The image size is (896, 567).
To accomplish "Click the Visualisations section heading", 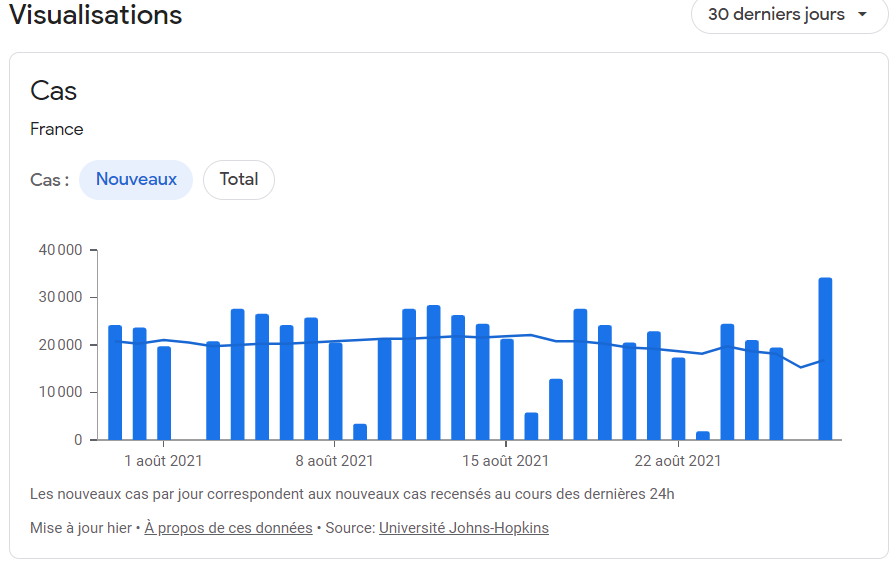I will (x=96, y=15).
